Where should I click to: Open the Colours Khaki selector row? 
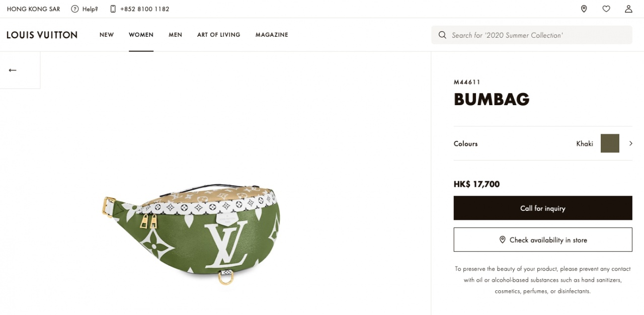(x=543, y=143)
